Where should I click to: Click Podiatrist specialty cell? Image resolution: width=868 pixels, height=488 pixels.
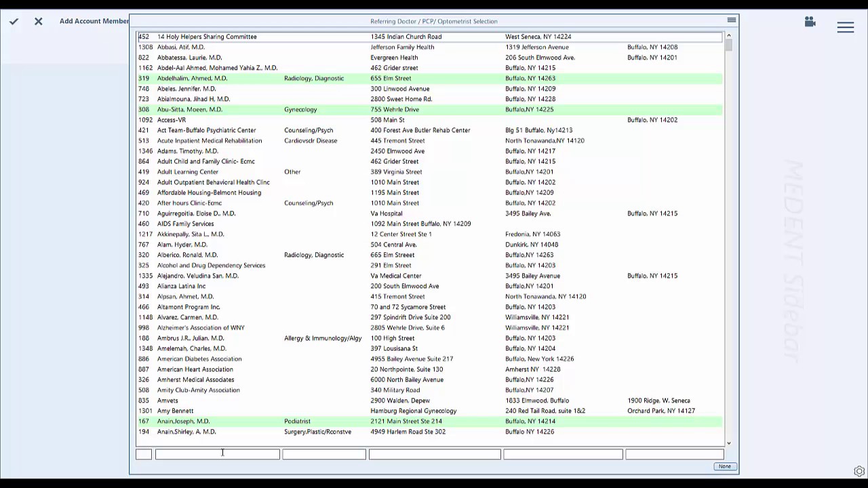point(297,421)
